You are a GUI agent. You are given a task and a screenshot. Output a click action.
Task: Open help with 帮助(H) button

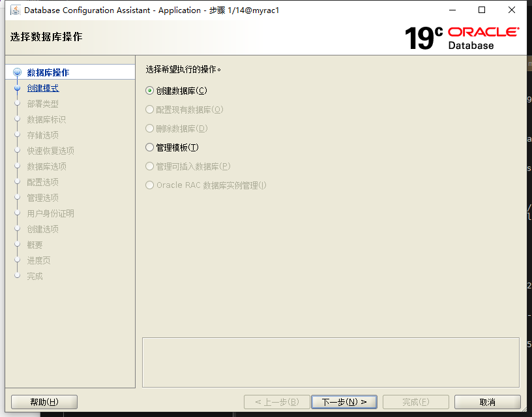[x=44, y=402]
